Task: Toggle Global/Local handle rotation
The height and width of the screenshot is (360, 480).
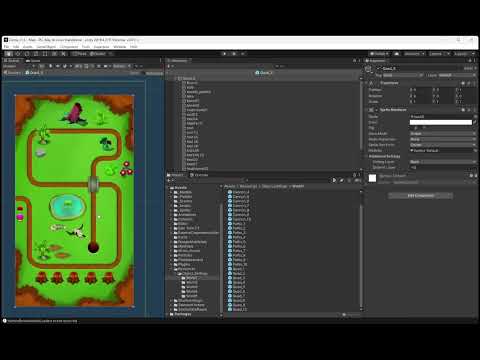Action: pyautogui.click(x=98, y=54)
